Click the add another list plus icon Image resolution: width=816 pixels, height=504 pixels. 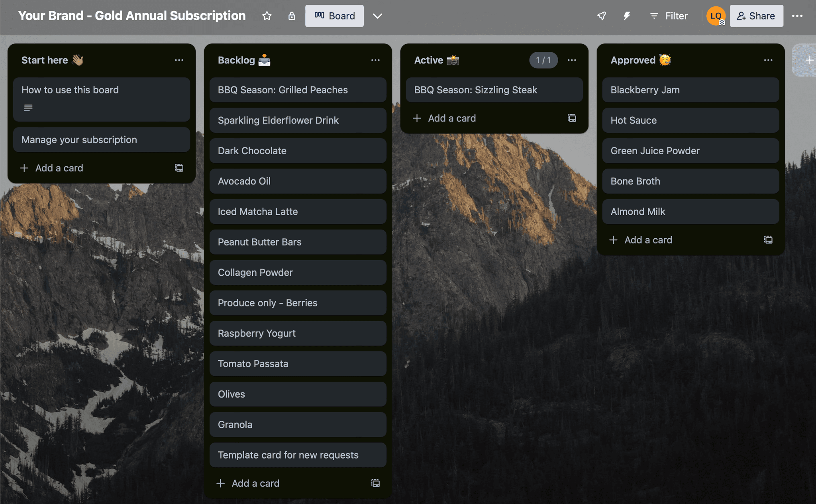tap(809, 61)
